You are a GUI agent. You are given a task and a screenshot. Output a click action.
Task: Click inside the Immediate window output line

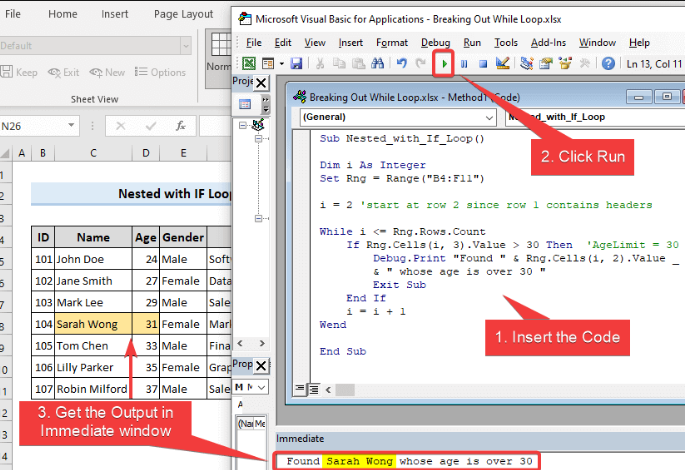[407, 461]
